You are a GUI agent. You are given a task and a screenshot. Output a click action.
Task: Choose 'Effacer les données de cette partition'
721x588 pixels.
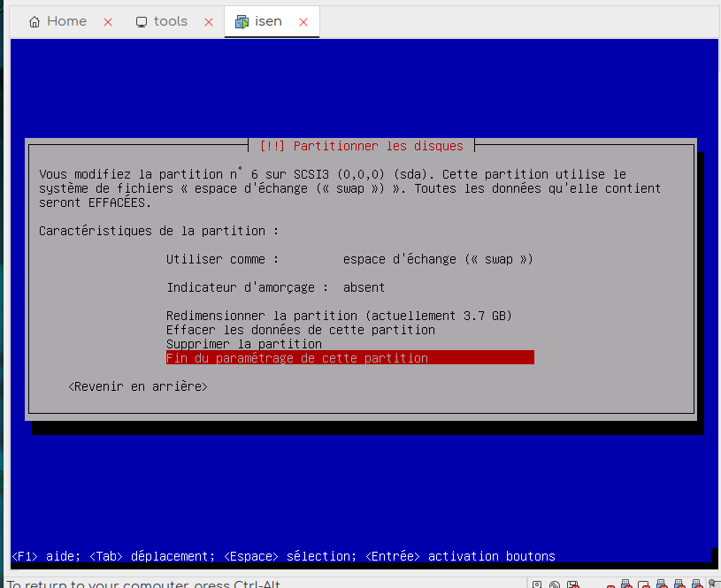pyautogui.click(x=301, y=330)
